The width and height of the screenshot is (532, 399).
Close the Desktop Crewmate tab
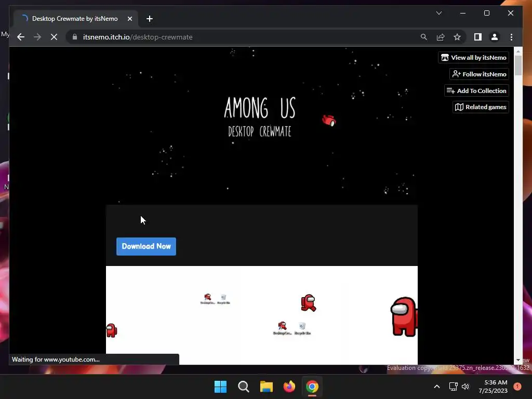[x=129, y=19]
